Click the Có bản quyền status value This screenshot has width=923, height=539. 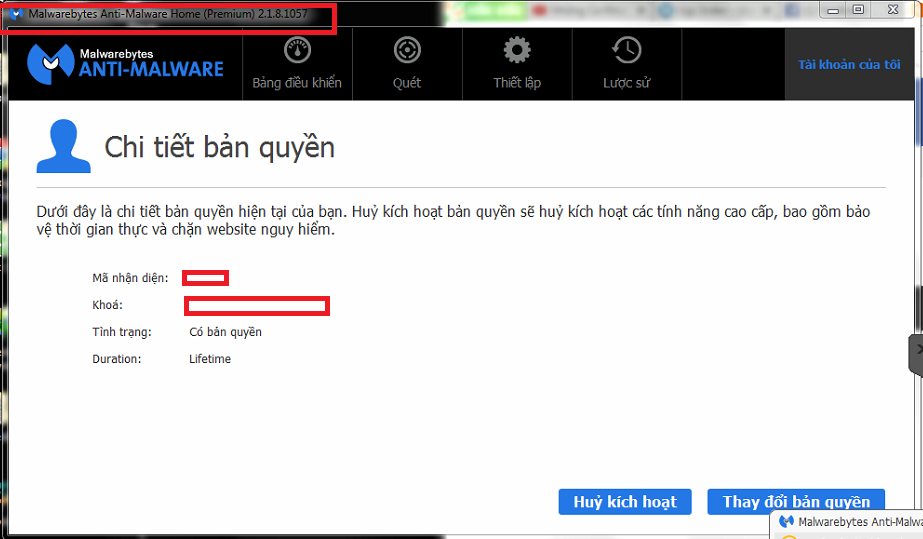[225, 332]
